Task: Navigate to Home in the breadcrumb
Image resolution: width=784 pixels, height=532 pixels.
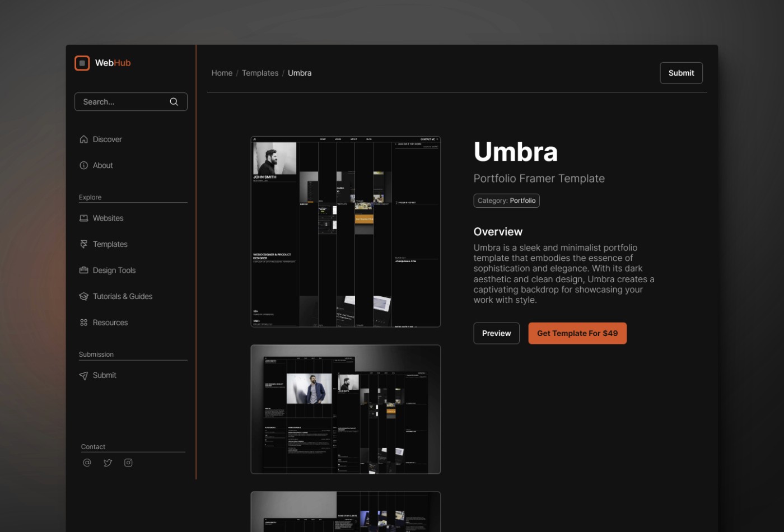Action: pyautogui.click(x=222, y=73)
